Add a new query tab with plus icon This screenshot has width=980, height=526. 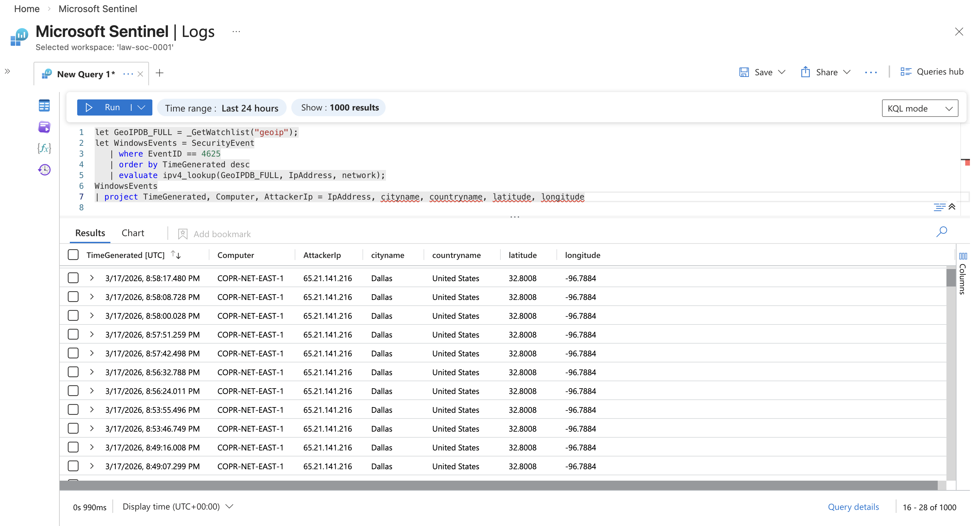pyautogui.click(x=159, y=73)
